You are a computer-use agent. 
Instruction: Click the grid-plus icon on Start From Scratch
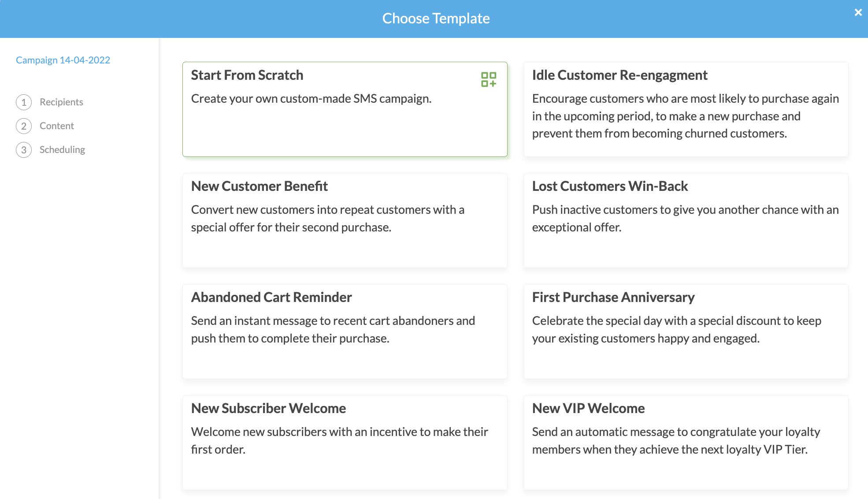[489, 80]
